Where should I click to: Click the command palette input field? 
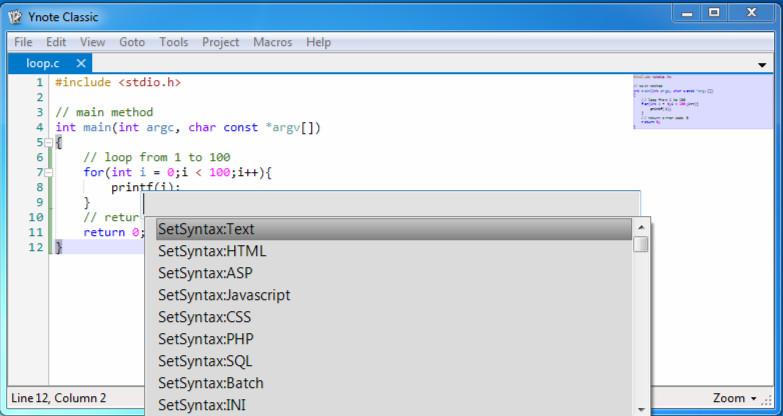point(391,204)
